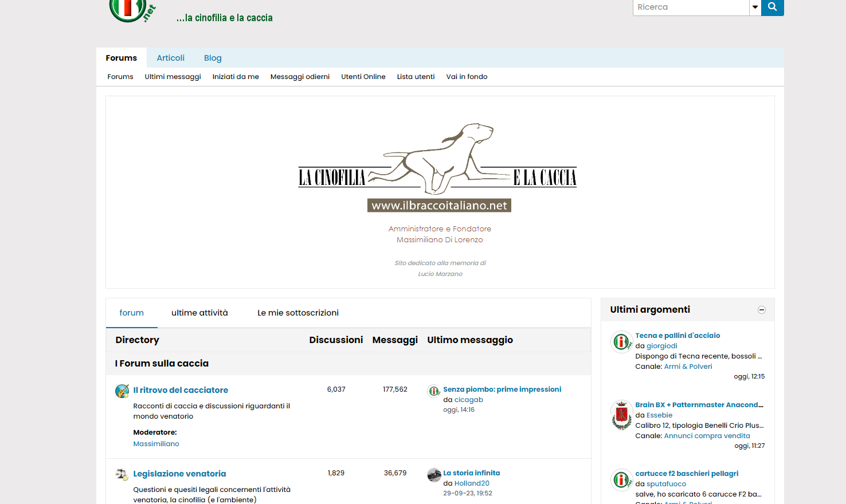Go to Iniziati da me
Image resolution: width=846 pixels, height=504 pixels.
point(236,77)
